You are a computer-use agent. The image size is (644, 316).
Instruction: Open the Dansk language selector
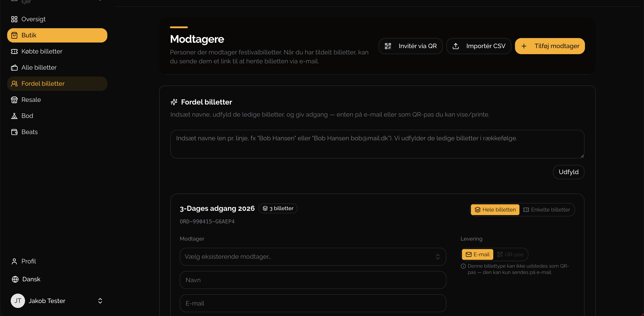click(26, 279)
